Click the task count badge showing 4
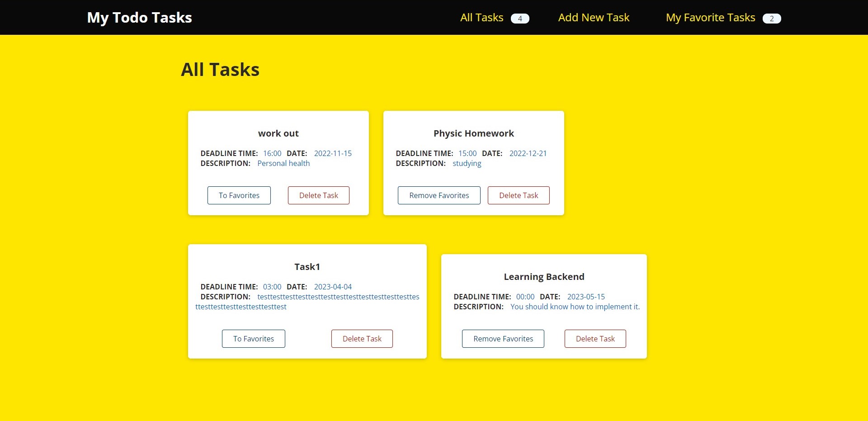The width and height of the screenshot is (868, 421). click(x=520, y=19)
